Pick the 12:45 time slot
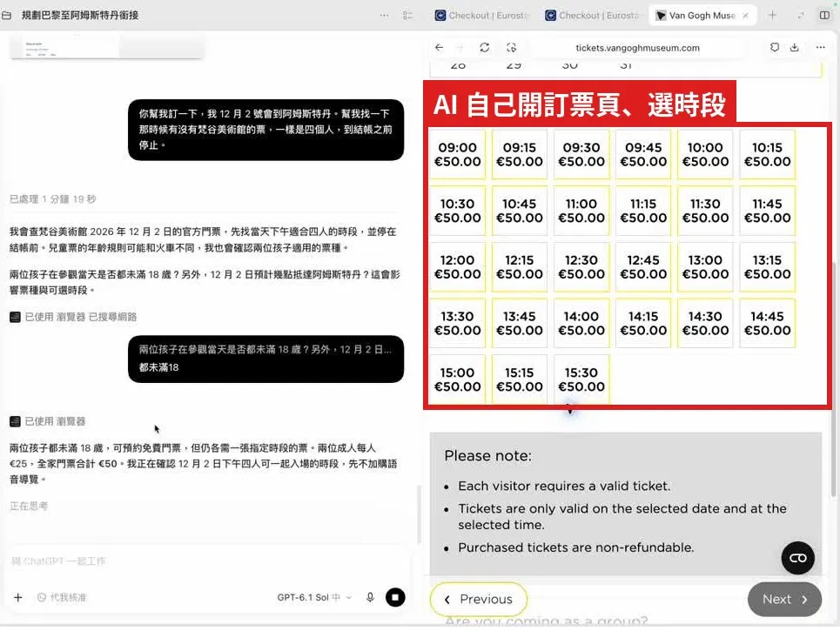 (643, 266)
